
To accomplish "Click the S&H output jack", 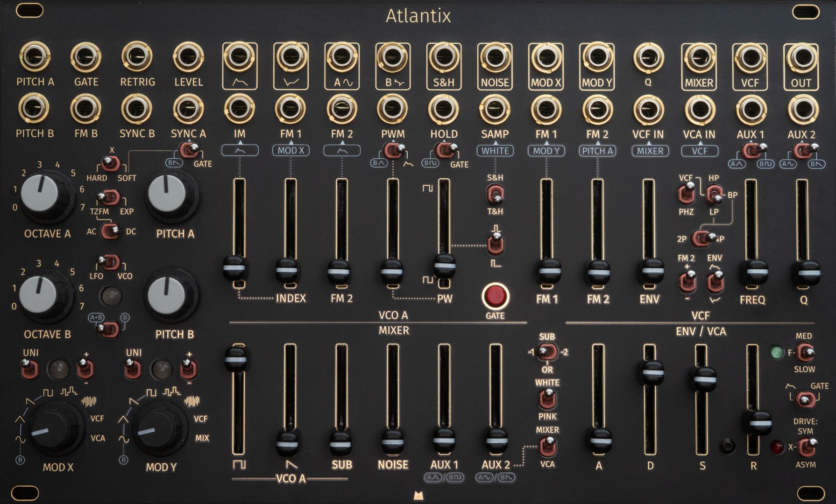I will click(x=443, y=57).
